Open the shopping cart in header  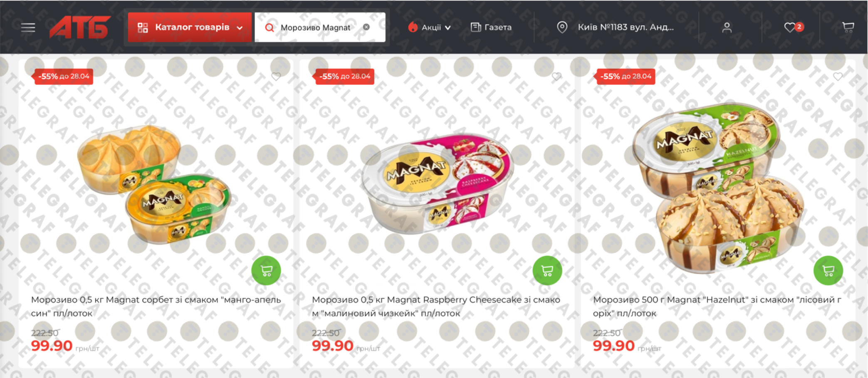(x=848, y=27)
